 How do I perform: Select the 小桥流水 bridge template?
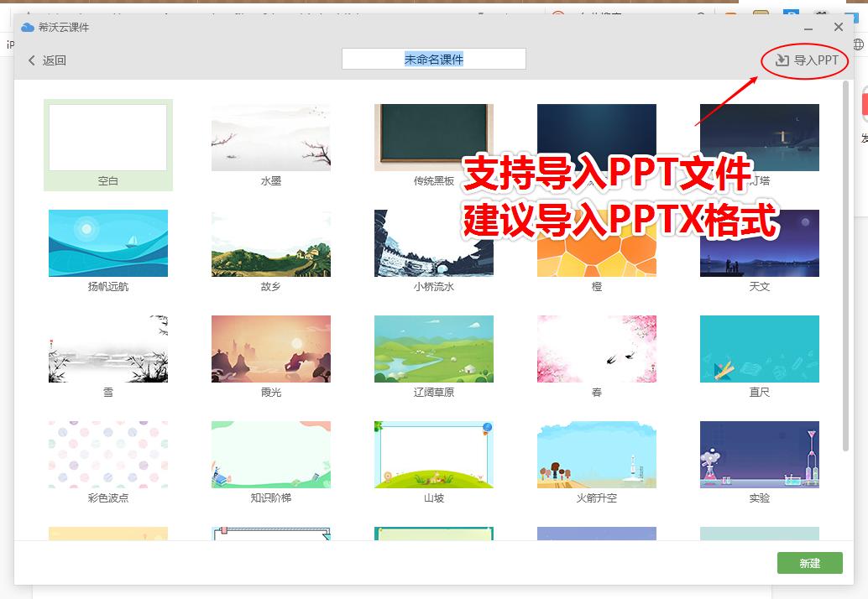433,242
